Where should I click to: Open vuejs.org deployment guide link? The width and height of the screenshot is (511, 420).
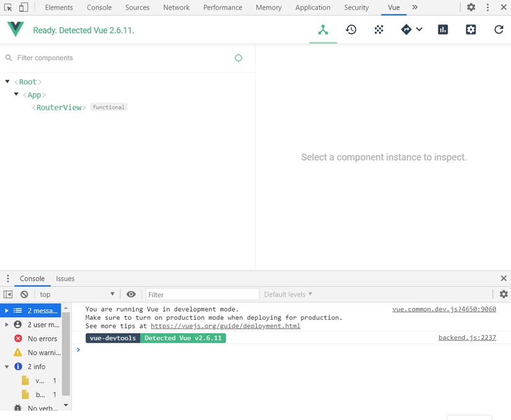(225, 326)
